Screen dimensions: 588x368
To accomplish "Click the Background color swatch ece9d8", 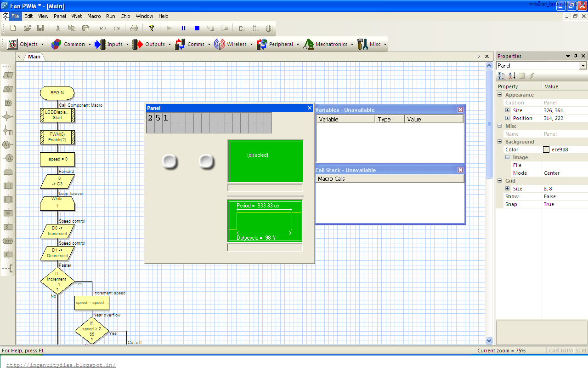I will (x=546, y=149).
